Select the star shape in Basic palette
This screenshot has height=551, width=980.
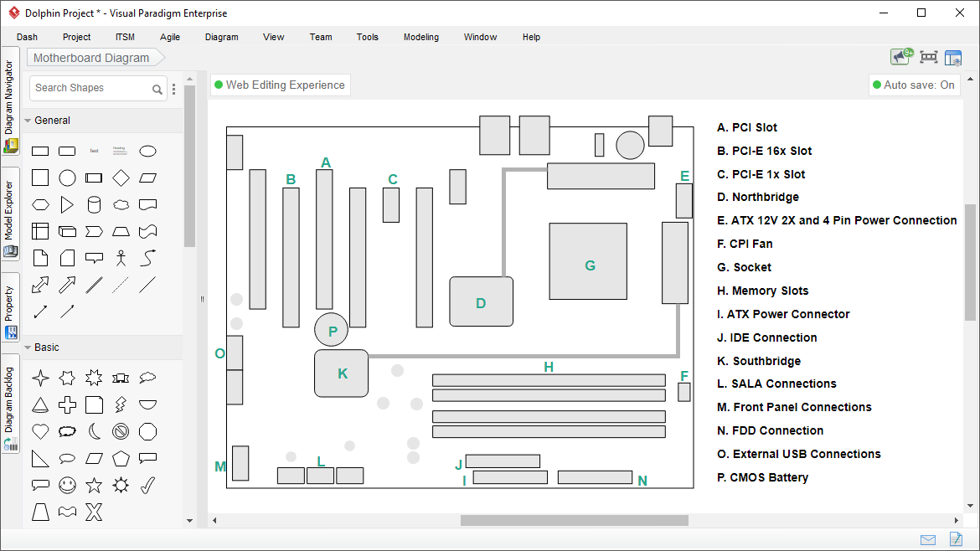94,485
